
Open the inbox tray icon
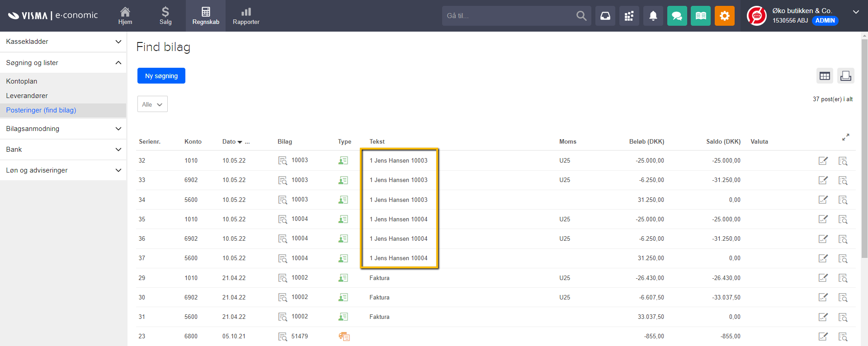pos(605,16)
